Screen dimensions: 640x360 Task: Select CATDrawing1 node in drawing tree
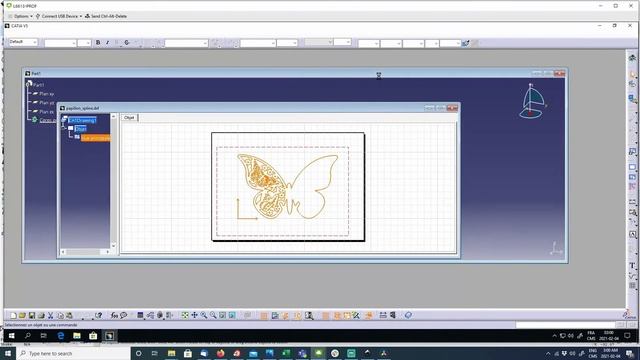click(x=82, y=120)
